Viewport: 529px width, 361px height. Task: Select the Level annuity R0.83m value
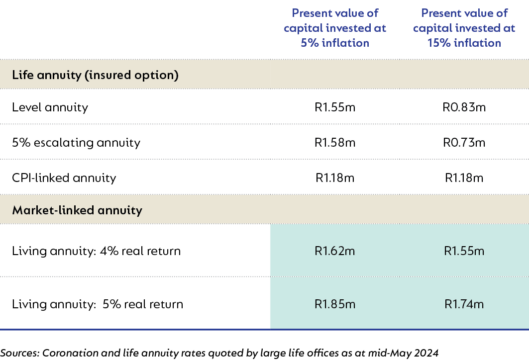pyautogui.click(x=464, y=107)
